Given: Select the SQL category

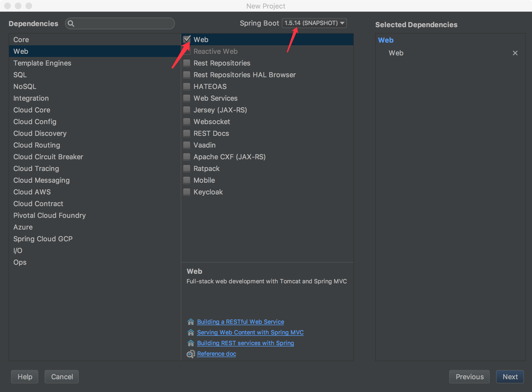Looking at the screenshot, I should pyautogui.click(x=20, y=75).
